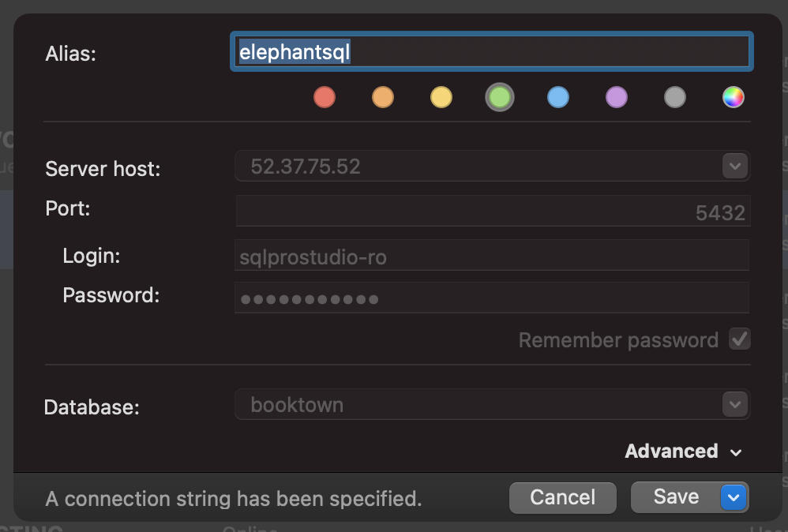
Task: Click the Password input field
Action: (492, 296)
